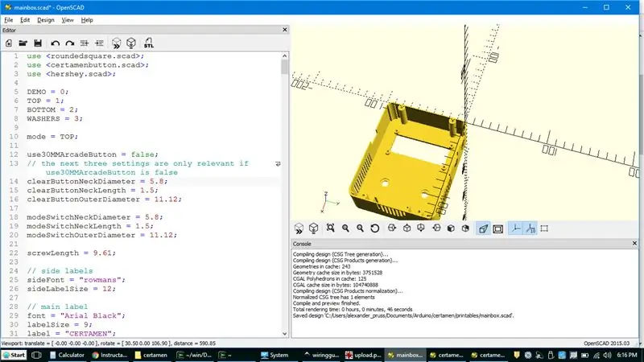Click the clock showing 6:16 PM
Screen dimensions: 644x362
tap(627, 355)
